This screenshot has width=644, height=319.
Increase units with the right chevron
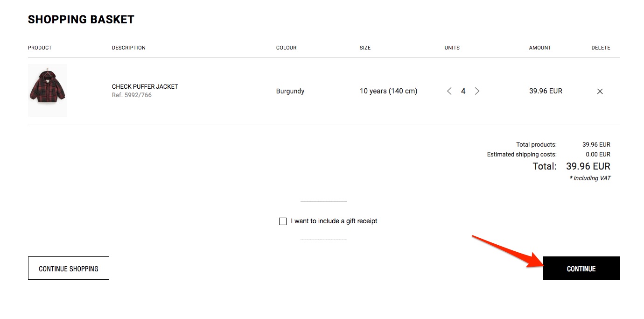click(x=477, y=92)
